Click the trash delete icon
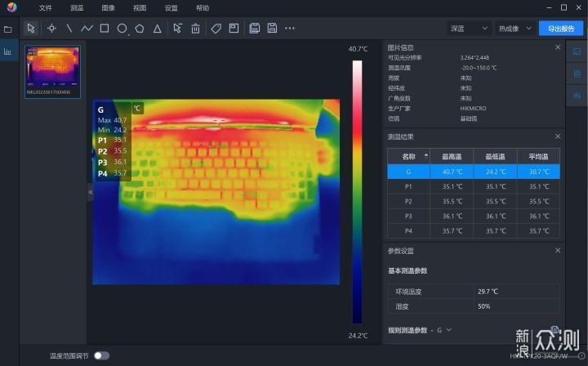 click(x=195, y=29)
